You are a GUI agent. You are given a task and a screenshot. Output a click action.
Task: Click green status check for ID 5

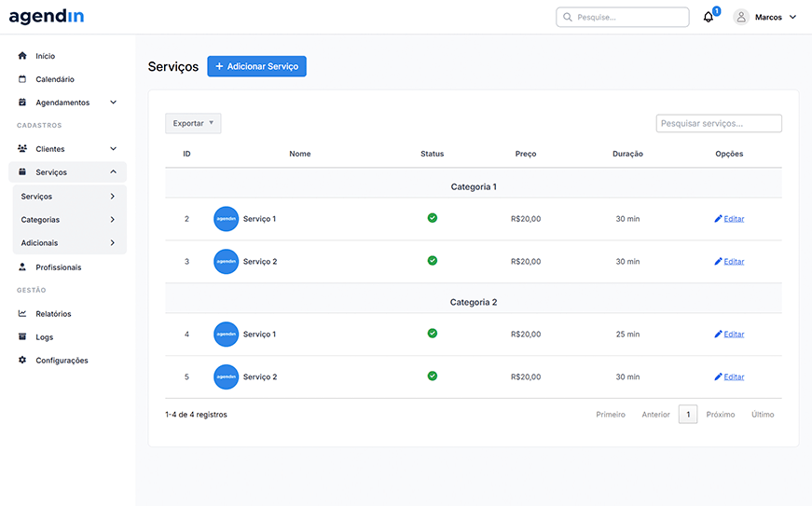tap(433, 376)
